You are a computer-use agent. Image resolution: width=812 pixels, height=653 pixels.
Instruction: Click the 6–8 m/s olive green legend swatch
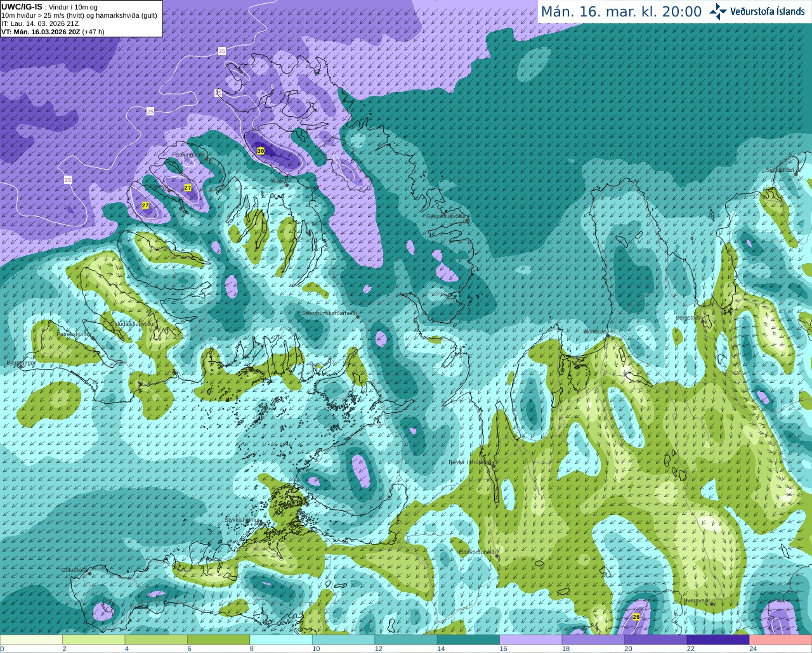pos(218,640)
